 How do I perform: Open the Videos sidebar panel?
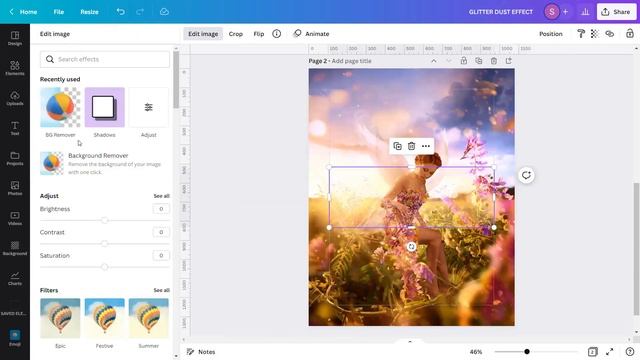[15, 218]
